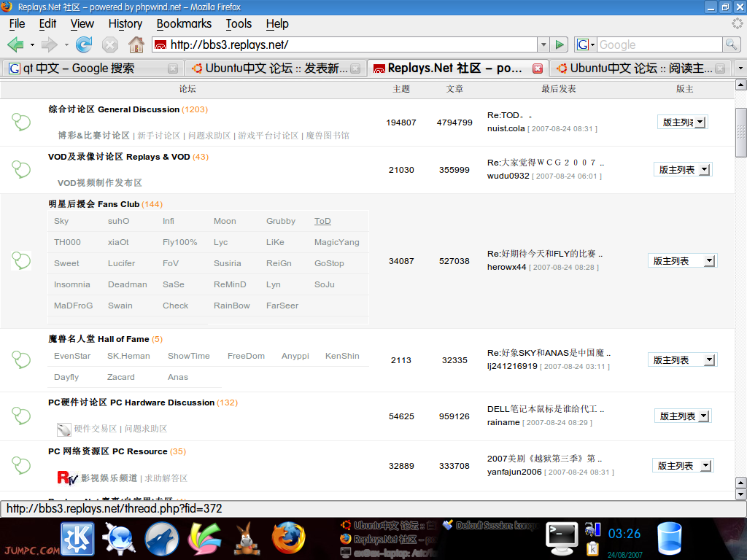Viewport: 747px width, 560px height.
Task: Open the ToD fan club link
Action: [322, 221]
